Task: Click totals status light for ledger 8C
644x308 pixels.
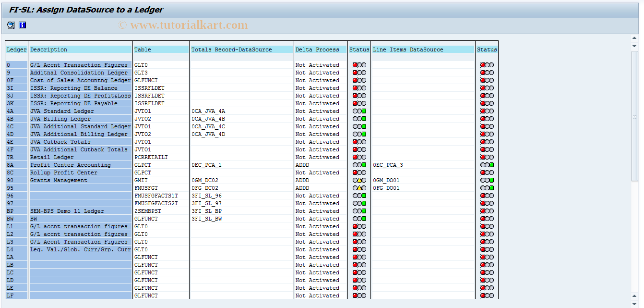Action: (x=359, y=172)
